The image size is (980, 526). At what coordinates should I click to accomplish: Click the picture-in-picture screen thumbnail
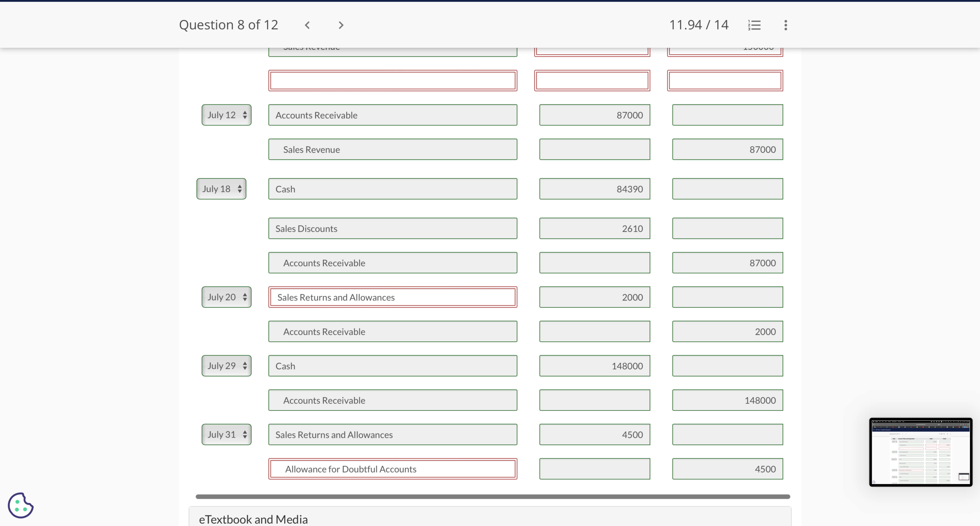coord(920,452)
